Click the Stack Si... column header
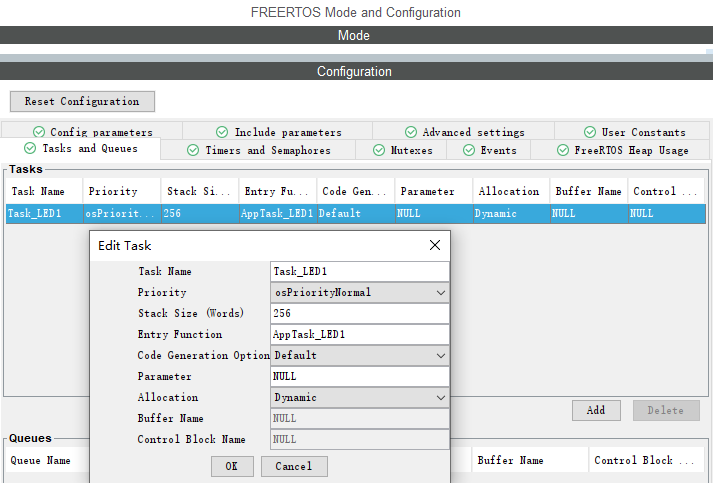Image resolution: width=713 pixels, height=483 pixels. pyautogui.click(x=200, y=191)
